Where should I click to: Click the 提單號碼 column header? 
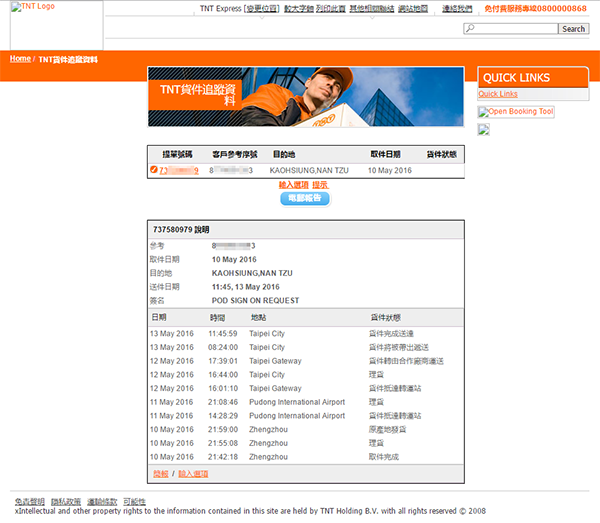[x=177, y=154]
